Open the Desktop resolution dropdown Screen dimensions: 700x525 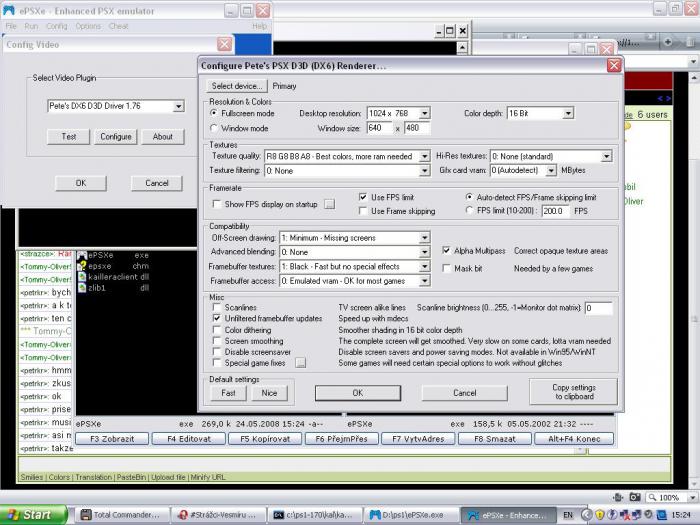tap(425, 113)
